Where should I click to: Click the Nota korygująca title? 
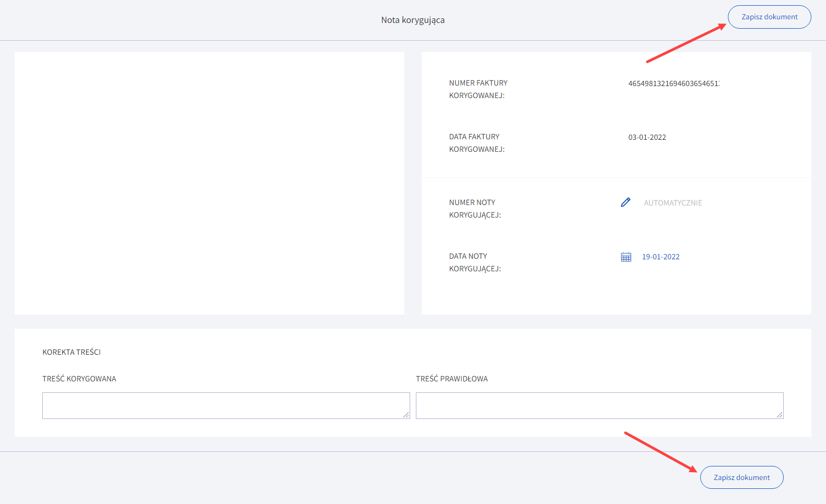pos(413,20)
